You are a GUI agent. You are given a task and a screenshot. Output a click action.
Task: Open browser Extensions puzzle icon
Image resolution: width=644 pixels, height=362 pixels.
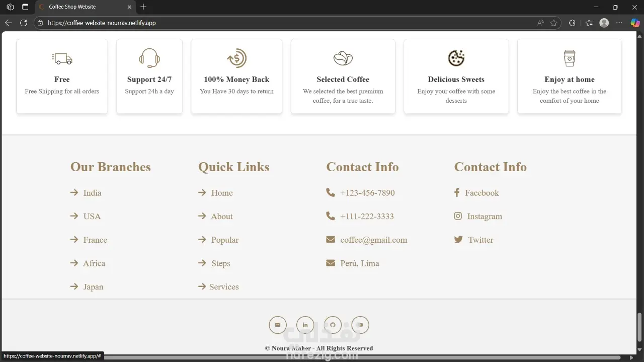(572, 23)
